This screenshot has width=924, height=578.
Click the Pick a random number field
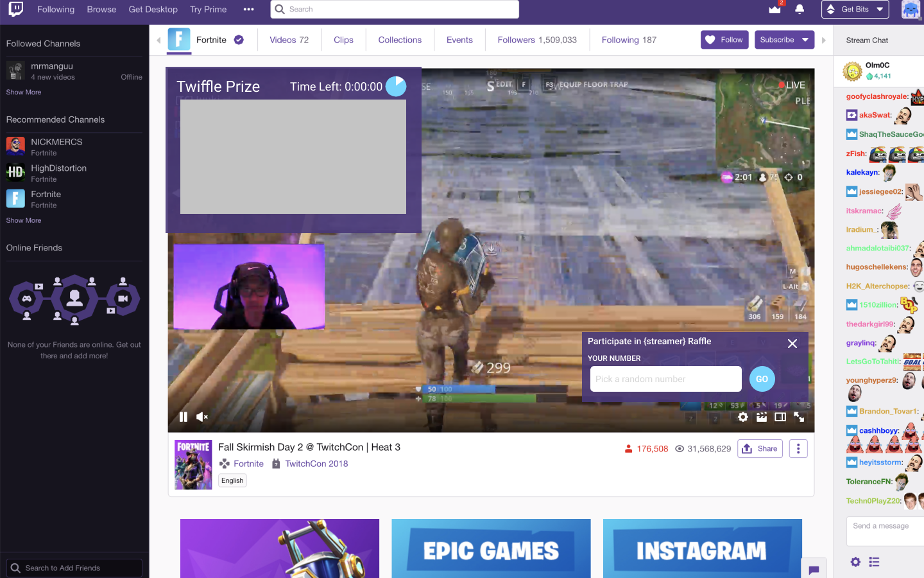tap(666, 379)
